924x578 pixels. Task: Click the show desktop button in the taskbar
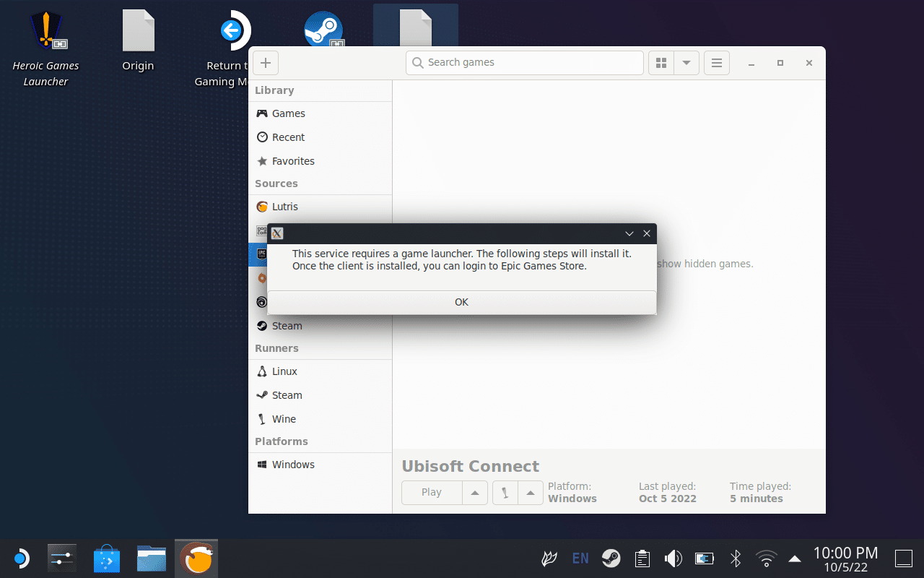pyautogui.click(x=904, y=558)
